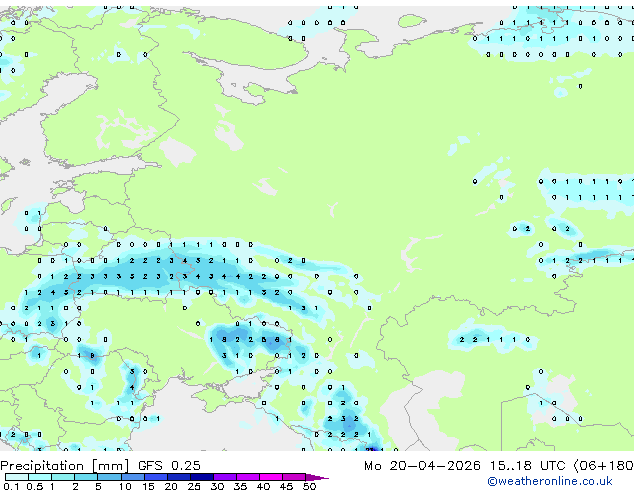The image size is (634, 490).
Task: Click the legend swatch between 20 and 25
Action: tap(178, 477)
